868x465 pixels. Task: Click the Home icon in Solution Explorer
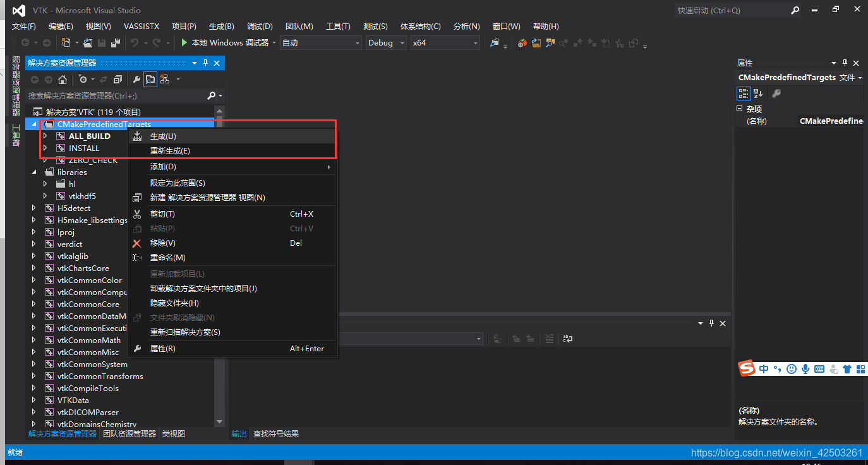[x=63, y=80]
